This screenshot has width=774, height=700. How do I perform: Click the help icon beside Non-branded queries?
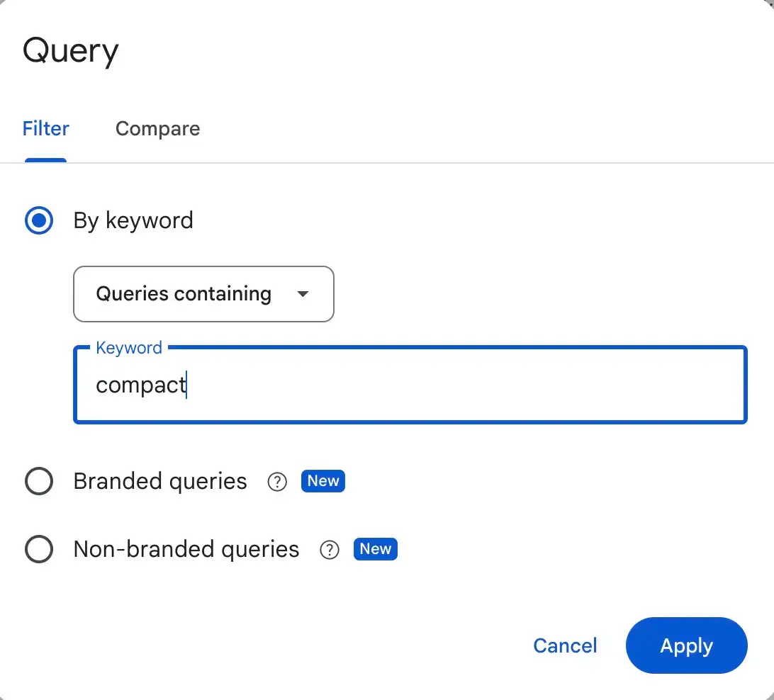coord(330,549)
